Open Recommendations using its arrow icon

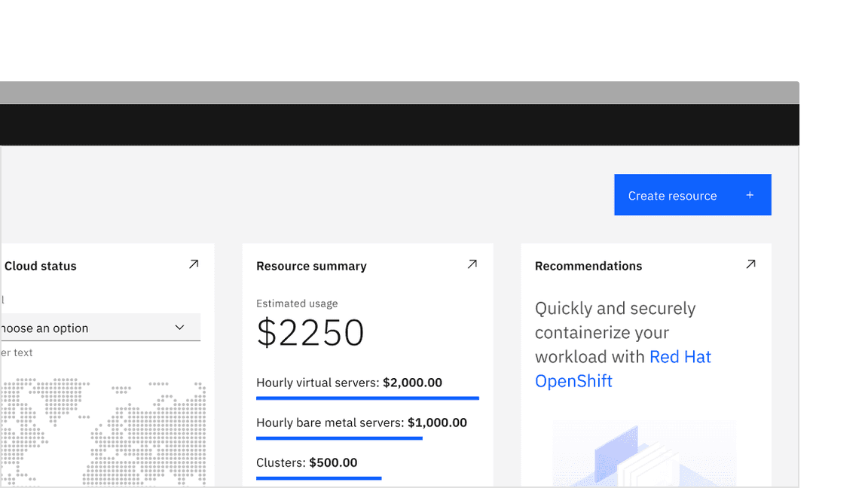click(750, 264)
